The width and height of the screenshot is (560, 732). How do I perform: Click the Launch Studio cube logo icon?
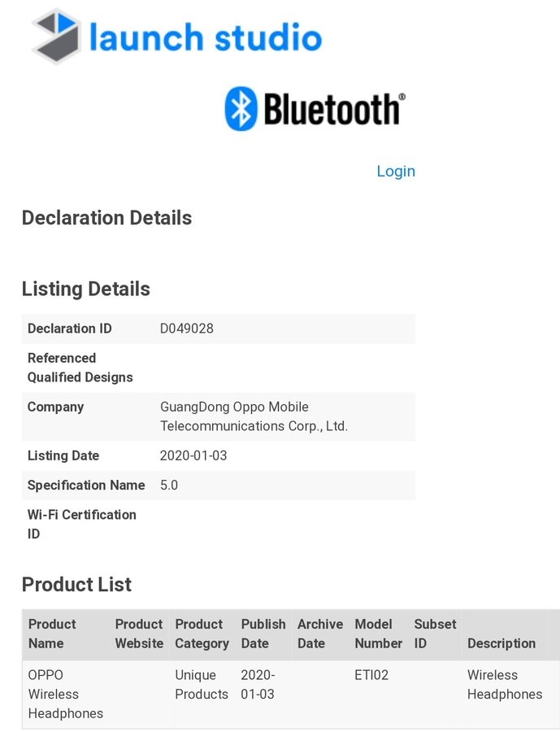[x=56, y=37]
